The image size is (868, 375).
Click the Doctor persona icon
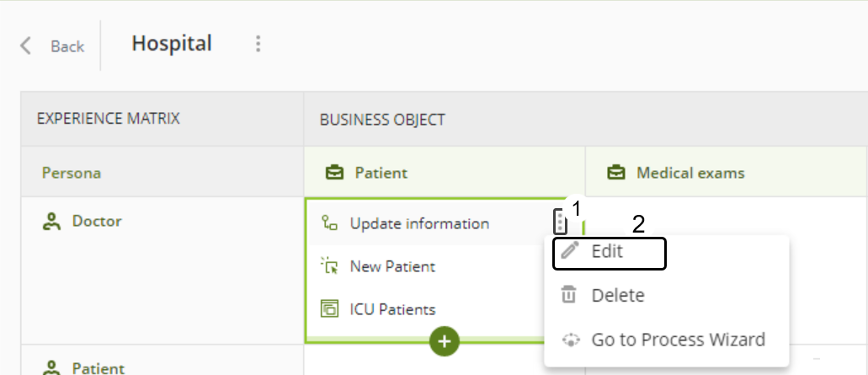click(52, 222)
